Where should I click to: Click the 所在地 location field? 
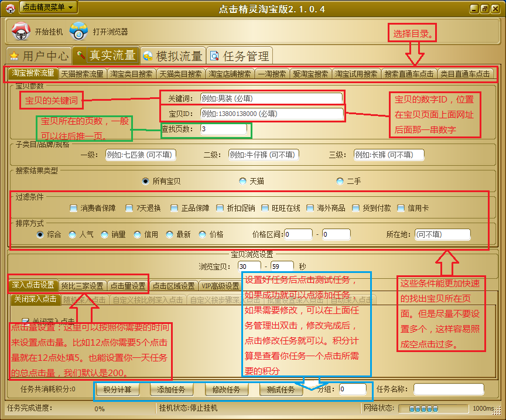point(442,234)
